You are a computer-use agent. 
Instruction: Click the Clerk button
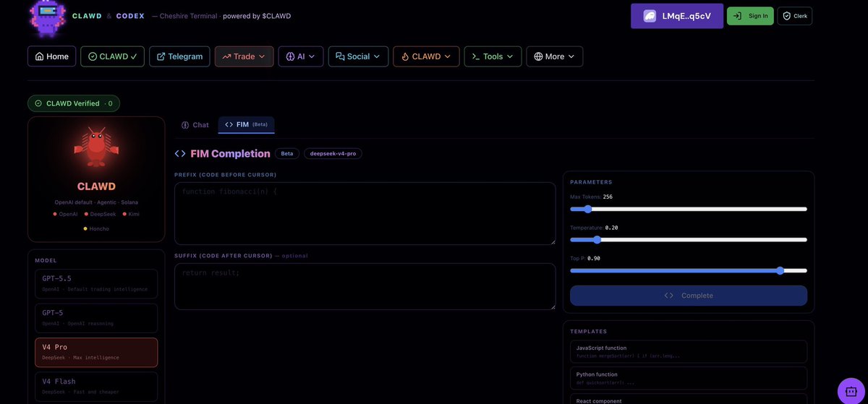pyautogui.click(x=795, y=16)
